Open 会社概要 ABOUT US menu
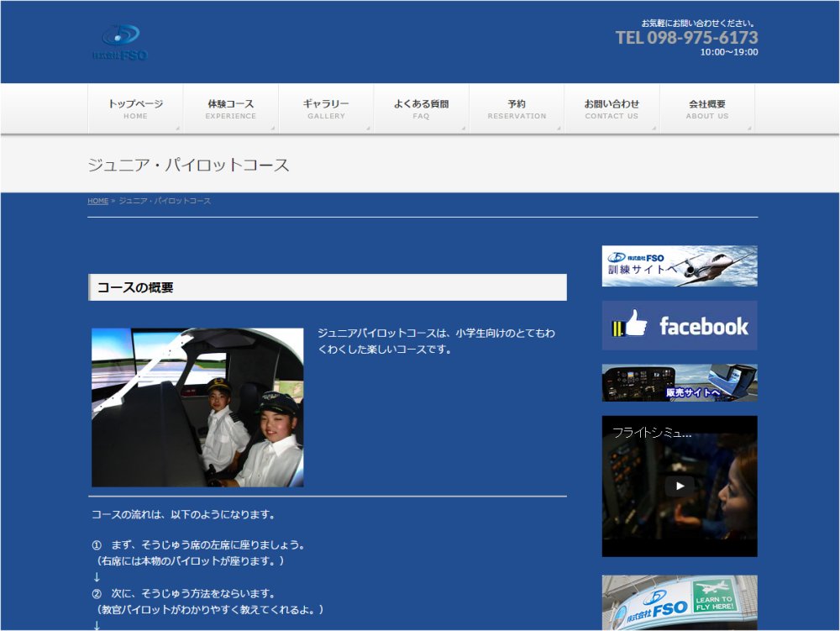This screenshot has width=840, height=631. point(707,109)
